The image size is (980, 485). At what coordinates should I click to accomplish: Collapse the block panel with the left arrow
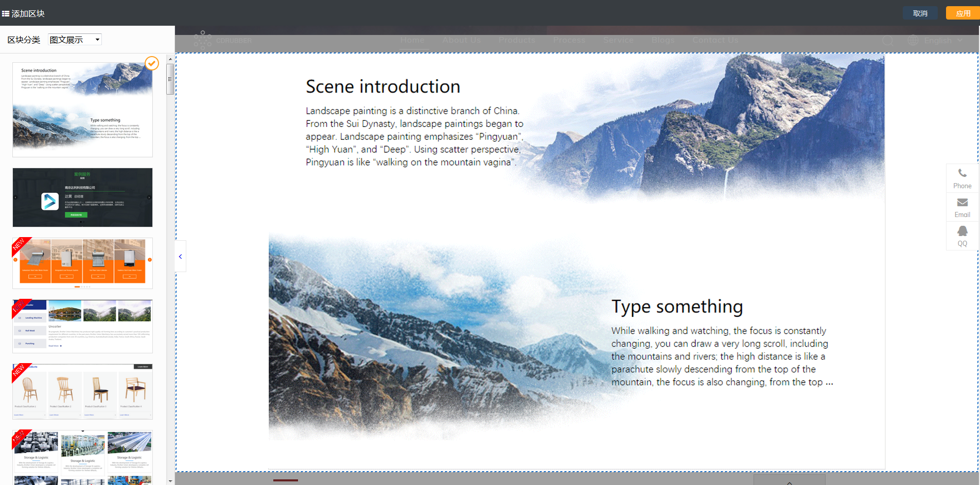tap(180, 256)
